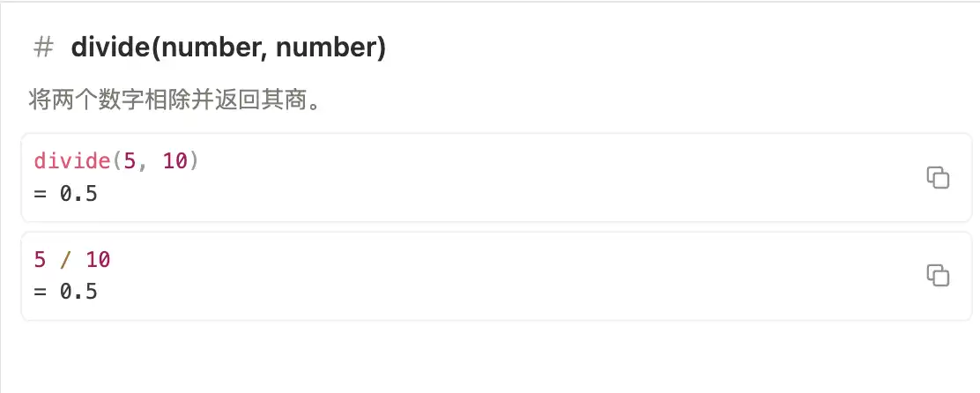Click the # anchor beside the divide heading
This screenshot has height=393, width=980.
point(43,48)
